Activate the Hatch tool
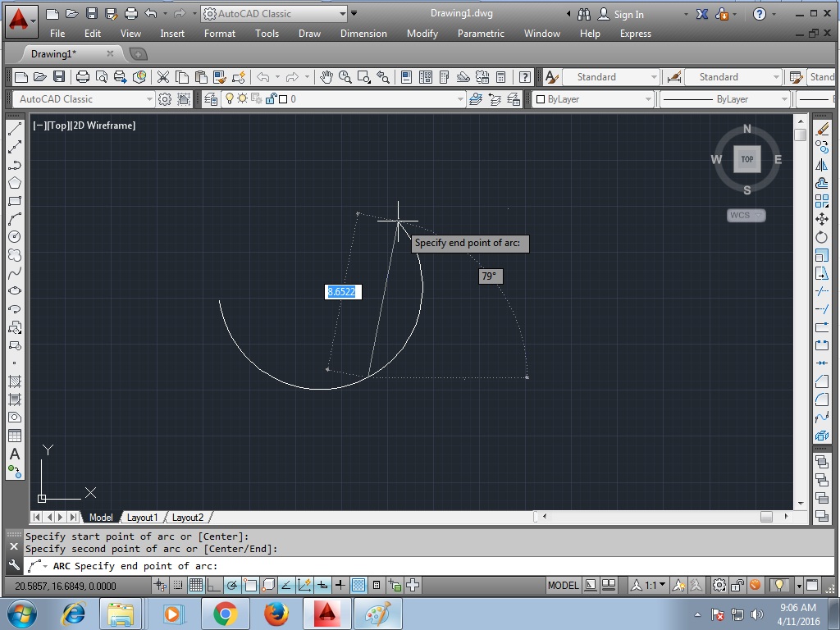The height and width of the screenshot is (630, 840). [x=14, y=381]
